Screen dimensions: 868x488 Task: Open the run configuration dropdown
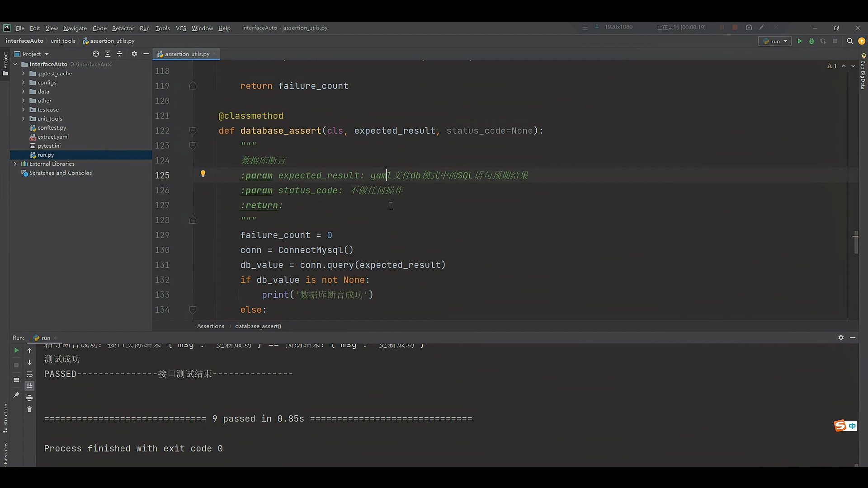[x=775, y=41]
